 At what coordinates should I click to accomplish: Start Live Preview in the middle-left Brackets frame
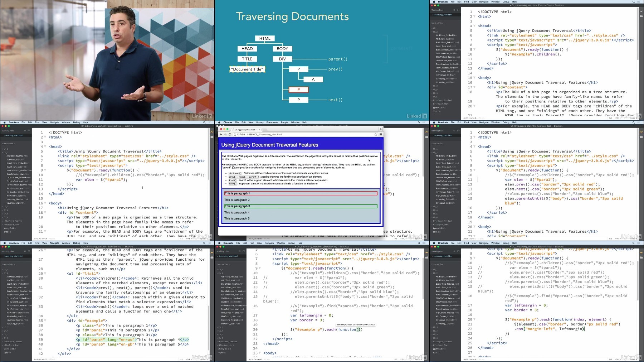pos(212,131)
